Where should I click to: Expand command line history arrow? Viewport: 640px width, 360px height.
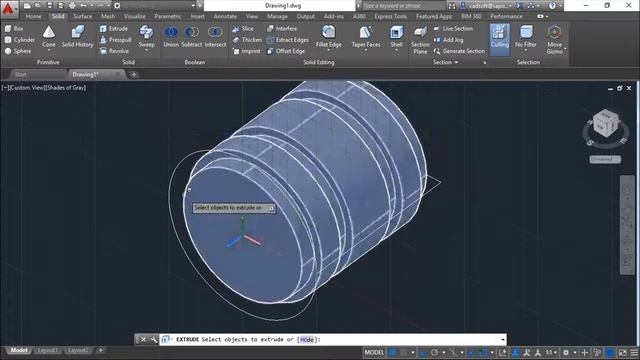(x=503, y=340)
